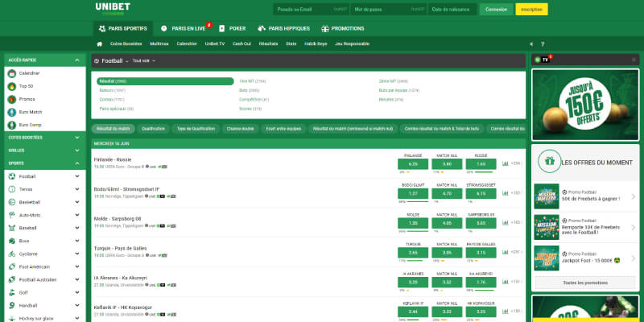Select the Chance double market pill
The width and height of the screenshot is (644, 322).
click(240, 129)
